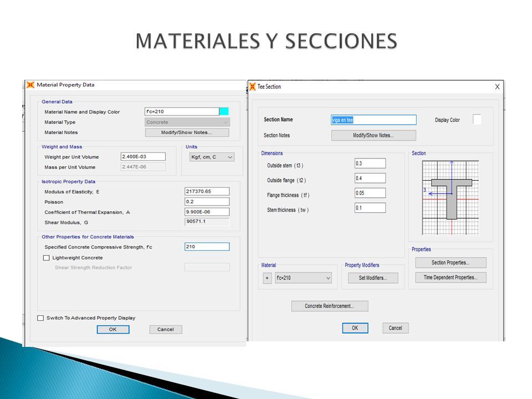Screen dimensions: 532x399
Task: Click the Isotropic Property Data label
Action: (x=69, y=182)
